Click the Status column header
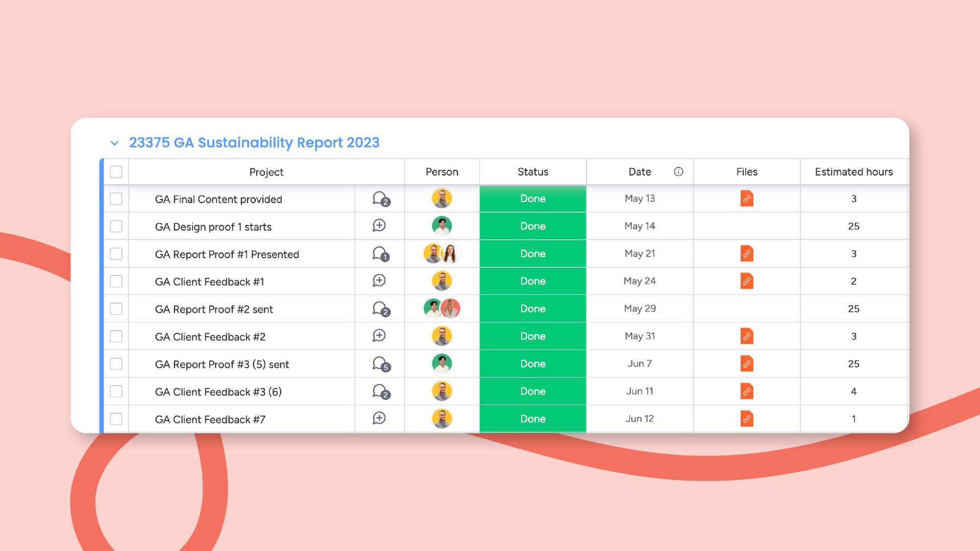Image resolution: width=980 pixels, height=551 pixels. (x=533, y=172)
